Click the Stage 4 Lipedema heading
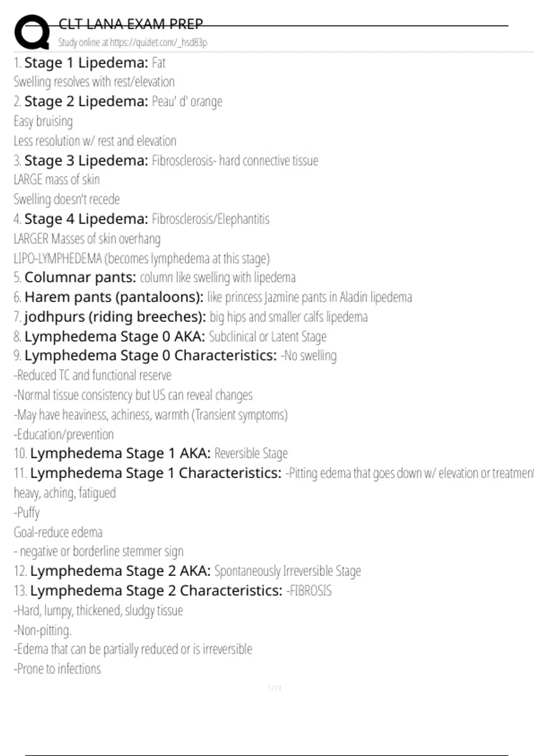Viewport: 534px width, 756px height. tap(86, 219)
